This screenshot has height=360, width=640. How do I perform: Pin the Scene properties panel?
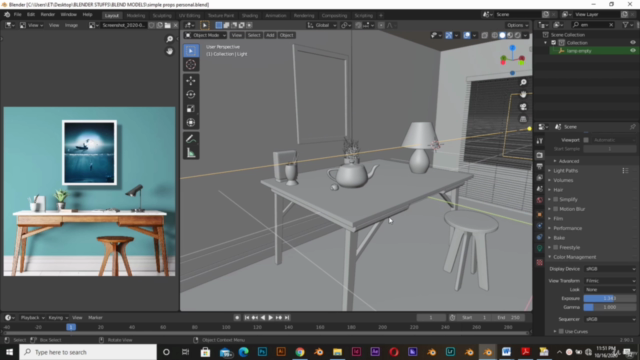632,127
